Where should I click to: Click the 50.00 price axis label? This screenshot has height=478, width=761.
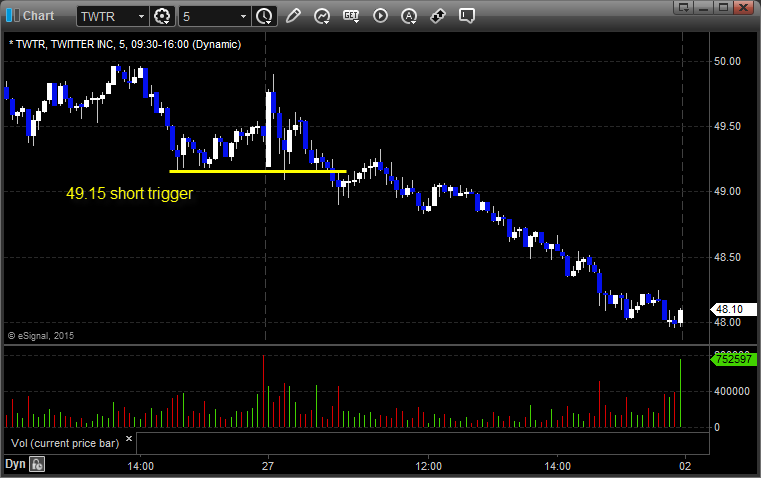pyautogui.click(x=727, y=61)
